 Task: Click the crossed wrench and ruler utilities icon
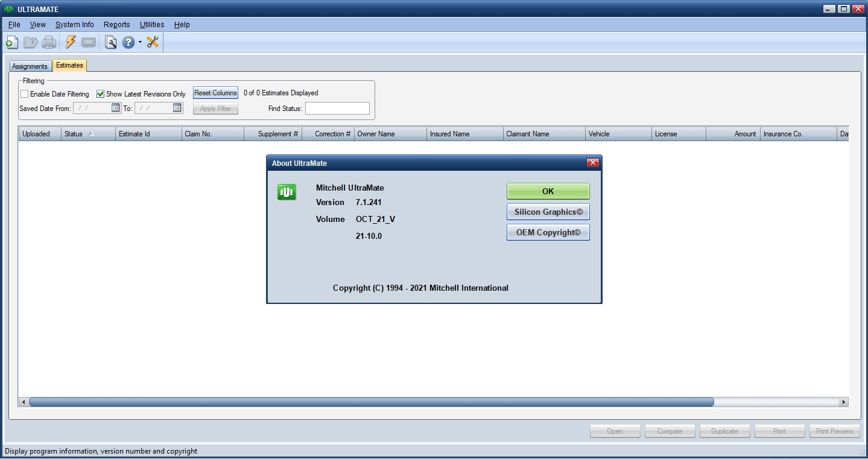pos(153,42)
